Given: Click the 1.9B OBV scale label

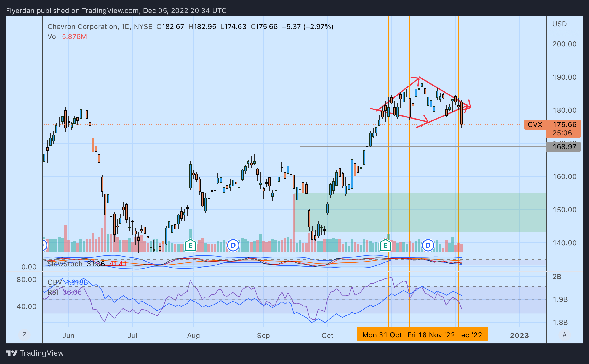Looking at the screenshot, I should 560,299.
